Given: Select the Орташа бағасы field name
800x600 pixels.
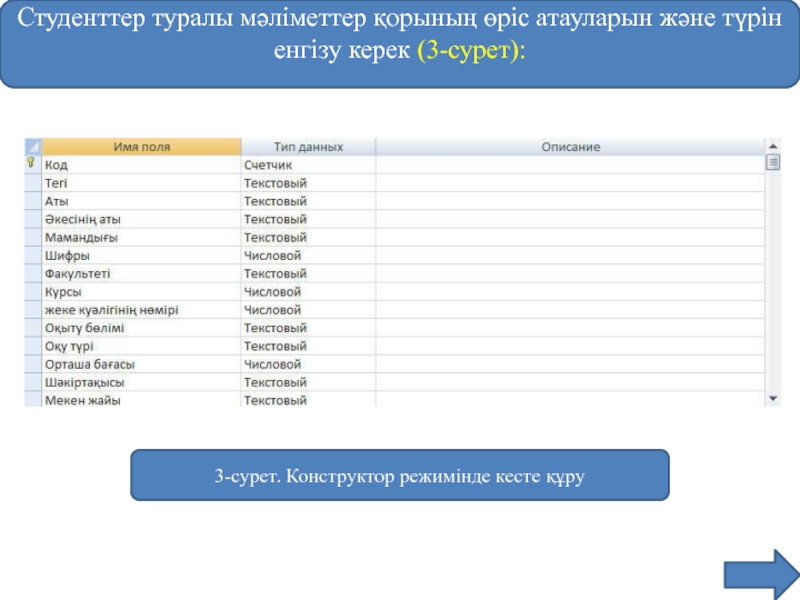Looking at the screenshot, I should pyautogui.click(x=140, y=364).
